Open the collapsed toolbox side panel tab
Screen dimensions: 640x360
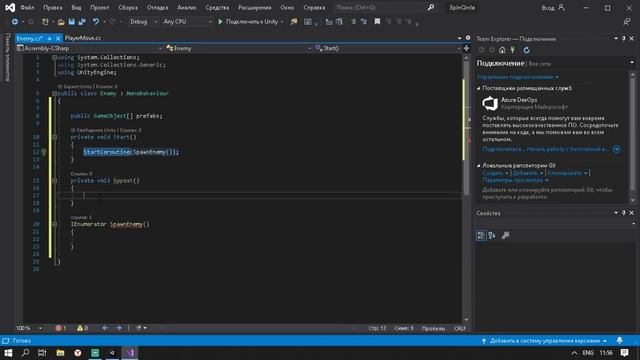point(7,57)
